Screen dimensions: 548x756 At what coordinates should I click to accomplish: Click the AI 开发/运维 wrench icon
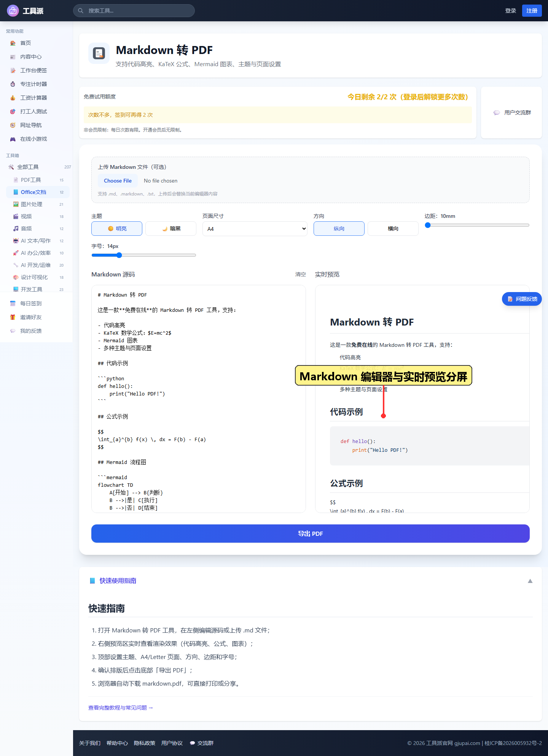16,265
